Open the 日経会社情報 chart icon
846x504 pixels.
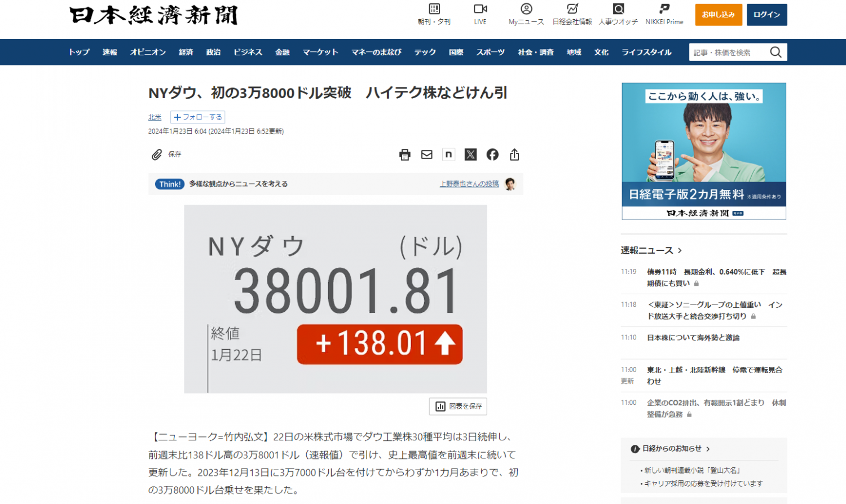coord(572,9)
